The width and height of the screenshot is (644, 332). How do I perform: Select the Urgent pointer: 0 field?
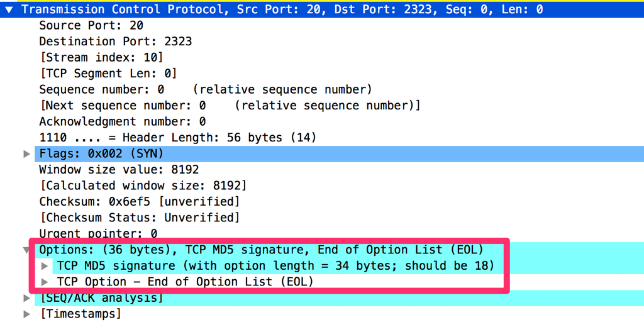[98, 233]
